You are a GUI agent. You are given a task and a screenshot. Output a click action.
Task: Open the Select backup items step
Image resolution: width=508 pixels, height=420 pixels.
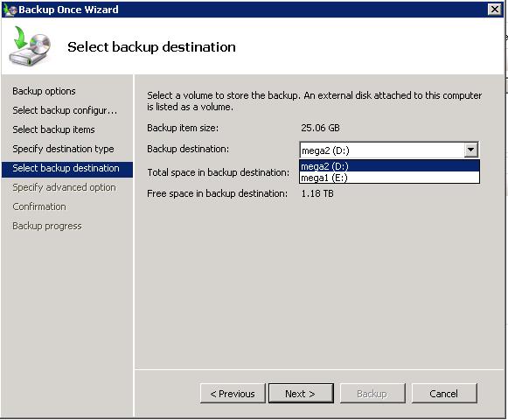53,129
